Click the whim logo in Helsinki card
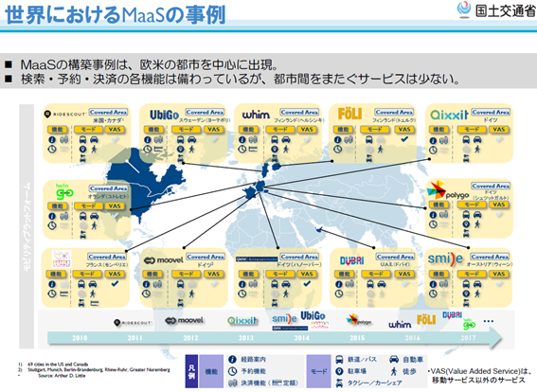The image size is (537, 392). 256,115
